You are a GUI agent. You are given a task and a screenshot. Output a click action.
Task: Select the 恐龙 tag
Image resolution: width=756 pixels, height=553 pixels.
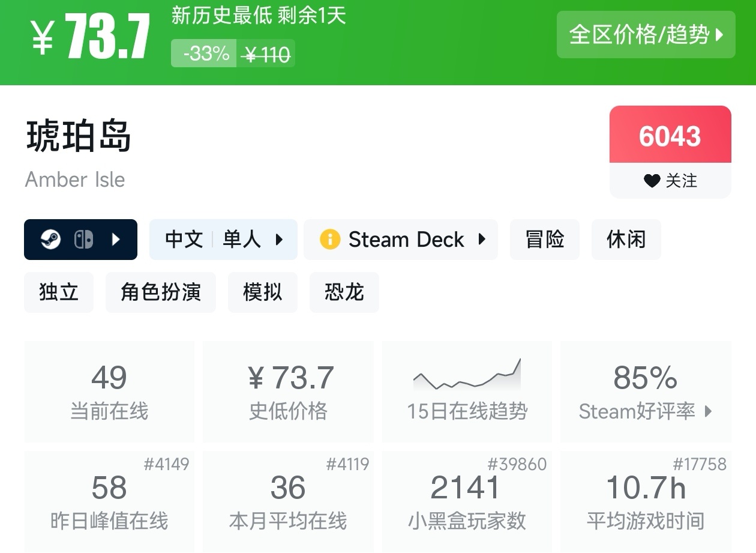(344, 292)
